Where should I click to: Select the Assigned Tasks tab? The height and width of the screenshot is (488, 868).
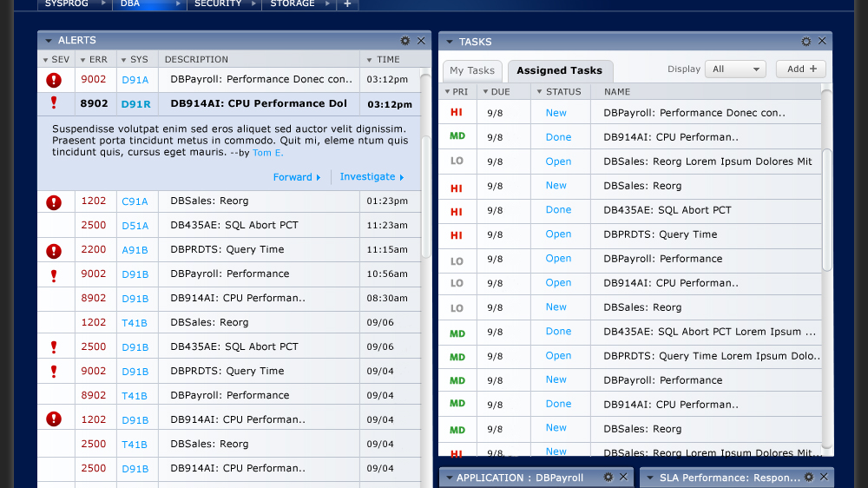point(560,71)
